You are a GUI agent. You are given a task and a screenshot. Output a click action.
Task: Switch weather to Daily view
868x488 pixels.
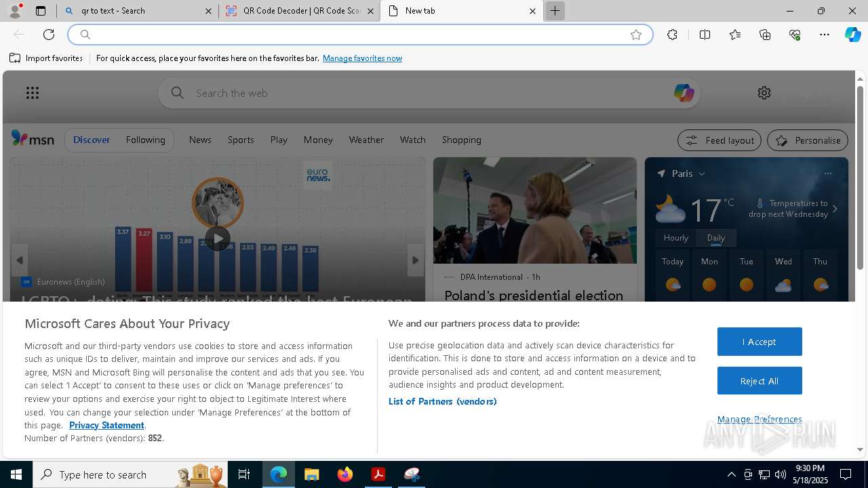point(716,238)
